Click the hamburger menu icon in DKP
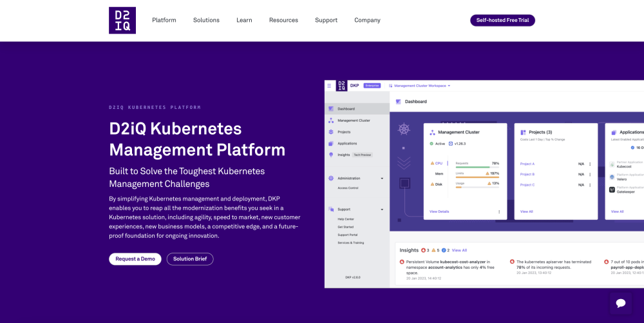Screen dimensions: 644x323 point(328,85)
